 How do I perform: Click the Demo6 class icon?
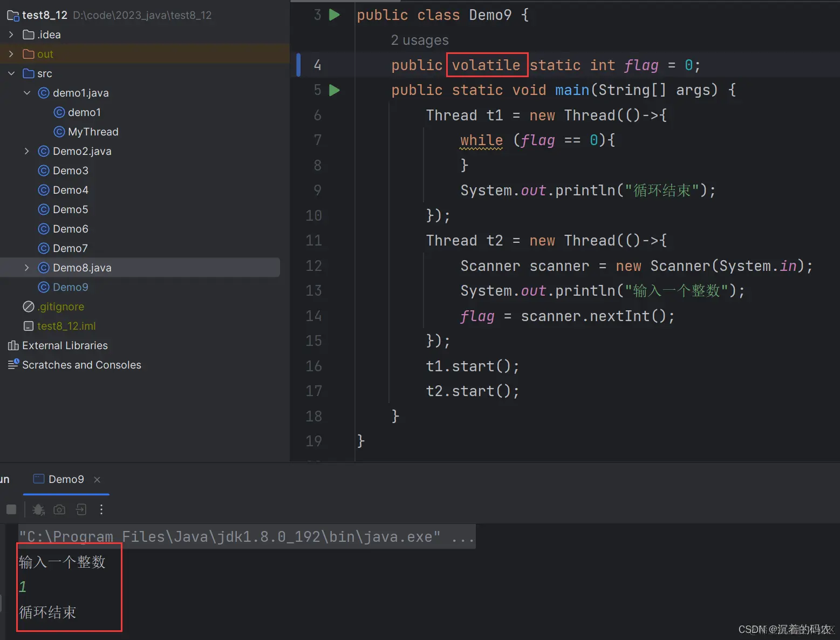tap(44, 229)
